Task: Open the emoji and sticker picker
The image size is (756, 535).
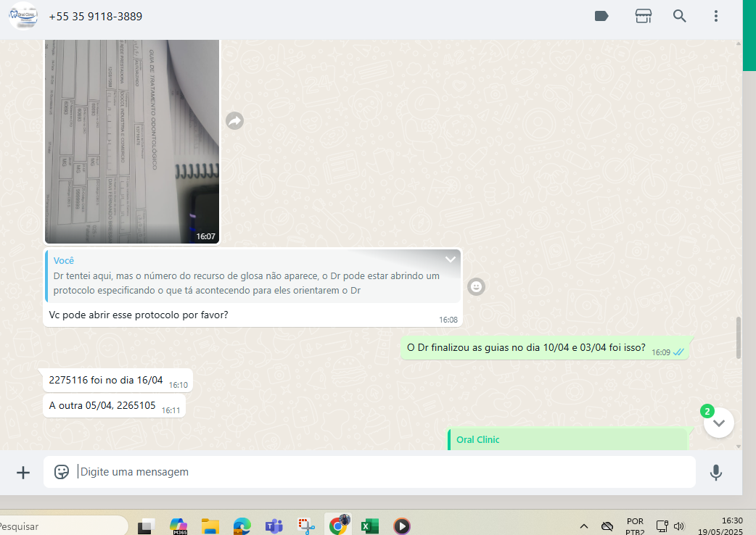Action: tap(61, 472)
